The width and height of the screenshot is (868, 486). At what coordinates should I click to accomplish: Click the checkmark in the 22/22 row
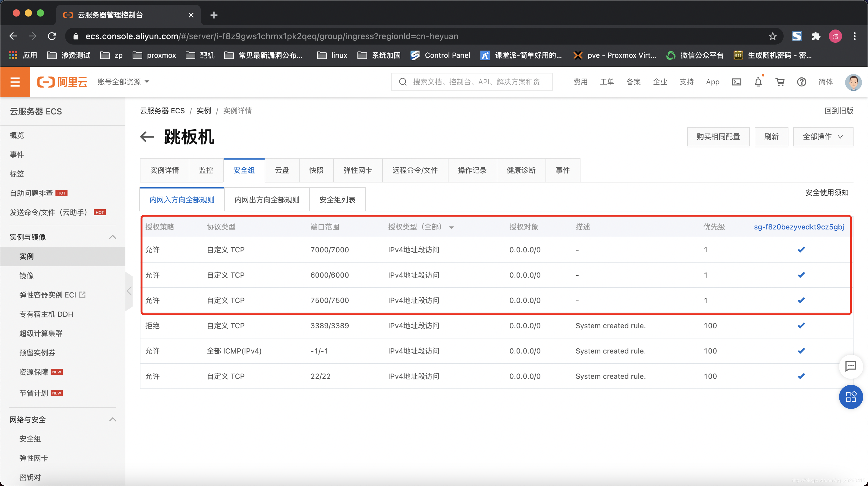pyautogui.click(x=801, y=376)
